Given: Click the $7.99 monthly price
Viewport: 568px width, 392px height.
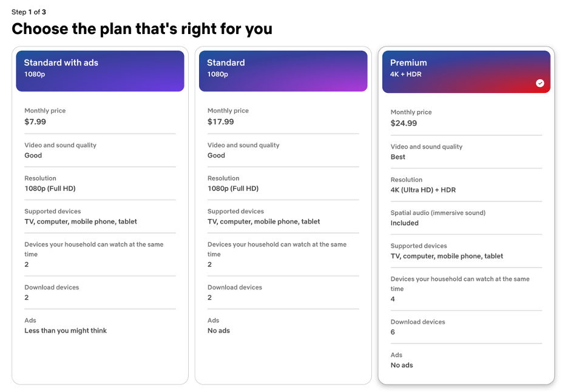Looking at the screenshot, I should point(35,122).
